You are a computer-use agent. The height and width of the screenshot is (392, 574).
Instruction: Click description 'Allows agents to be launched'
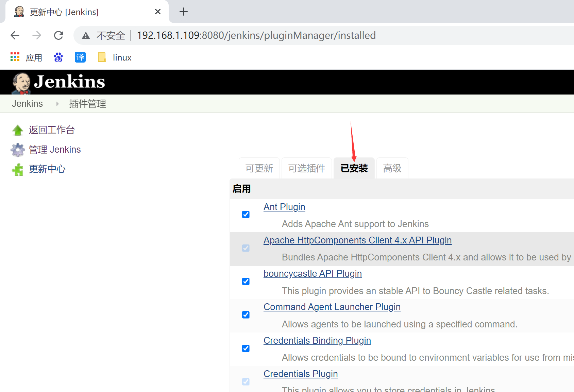click(400, 324)
